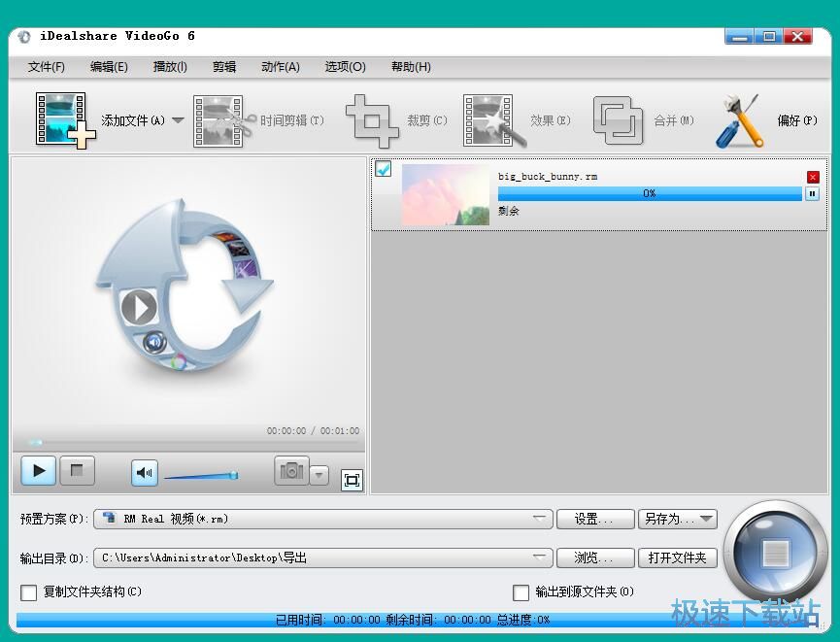Select the Crop (裁剪) tool icon

[x=372, y=121]
